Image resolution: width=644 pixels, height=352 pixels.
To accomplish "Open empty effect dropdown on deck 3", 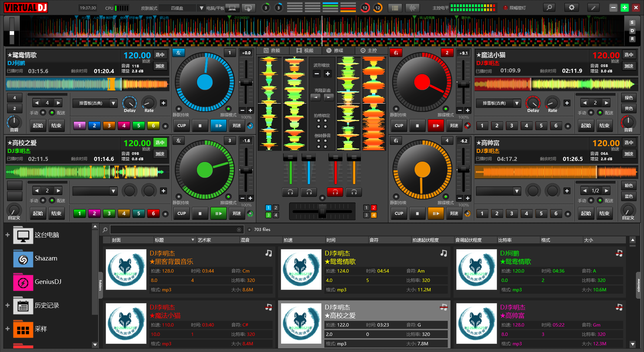I will [95, 191].
